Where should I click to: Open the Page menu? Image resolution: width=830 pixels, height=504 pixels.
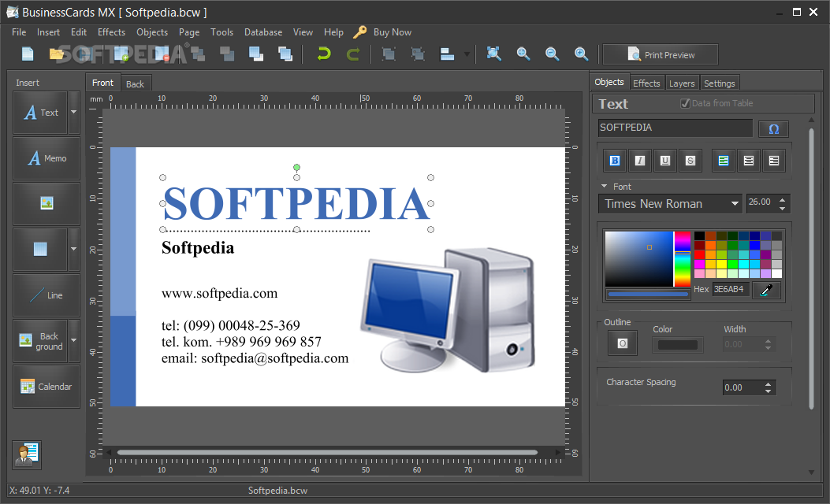(189, 32)
